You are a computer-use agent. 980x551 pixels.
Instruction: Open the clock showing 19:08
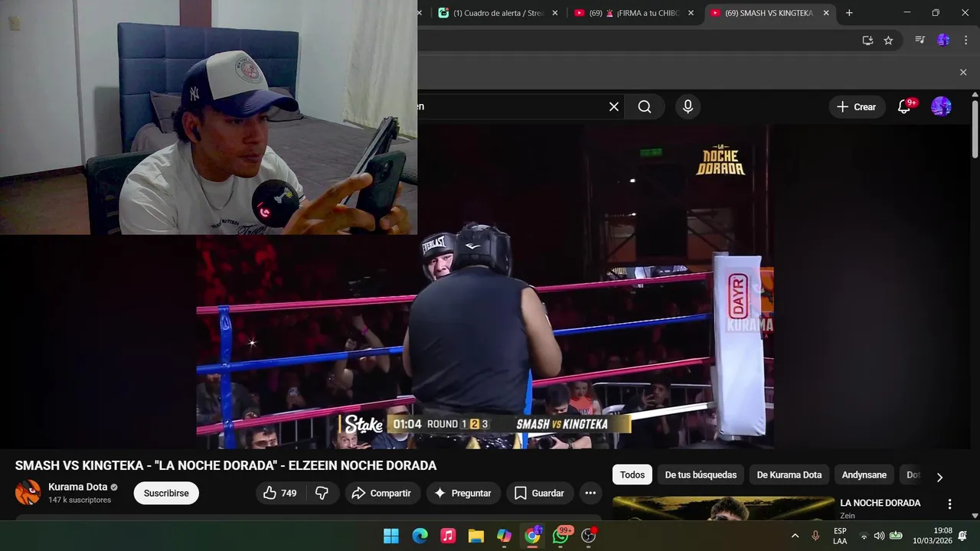point(932,536)
